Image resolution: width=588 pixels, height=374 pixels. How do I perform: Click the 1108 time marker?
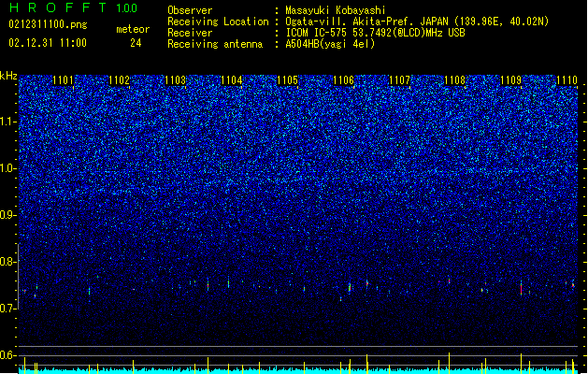(455, 80)
